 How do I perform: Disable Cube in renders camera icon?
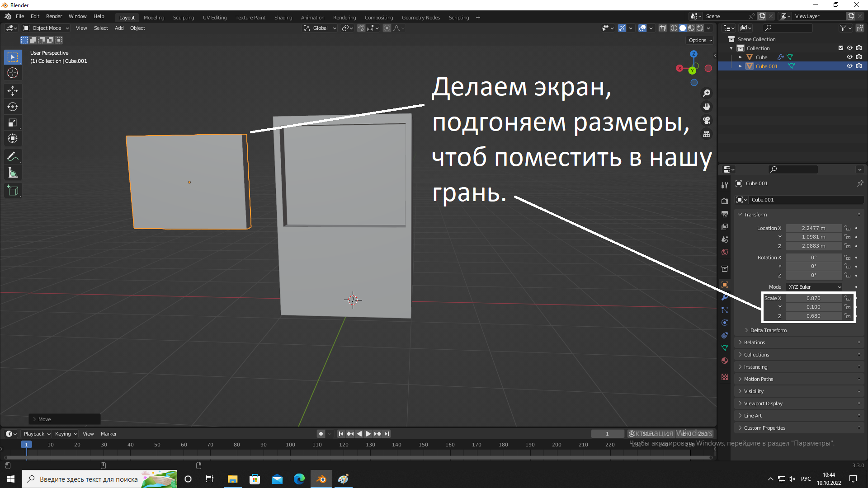[859, 57]
